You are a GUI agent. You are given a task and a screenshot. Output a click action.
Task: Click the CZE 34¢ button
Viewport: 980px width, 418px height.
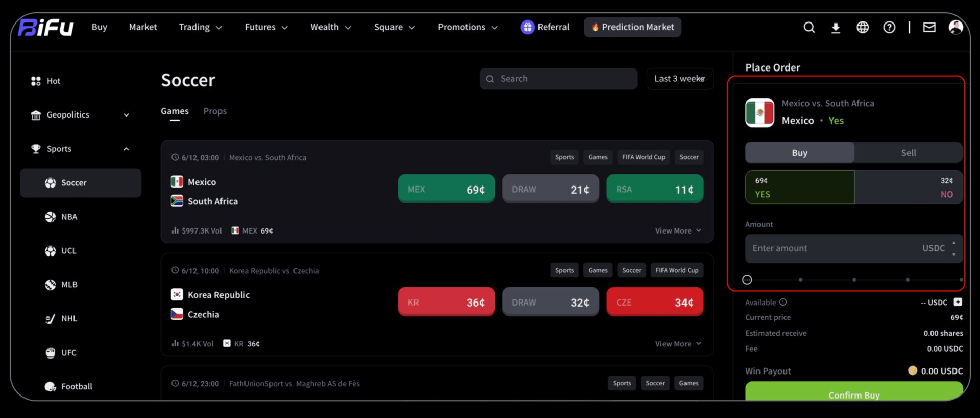point(655,302)
